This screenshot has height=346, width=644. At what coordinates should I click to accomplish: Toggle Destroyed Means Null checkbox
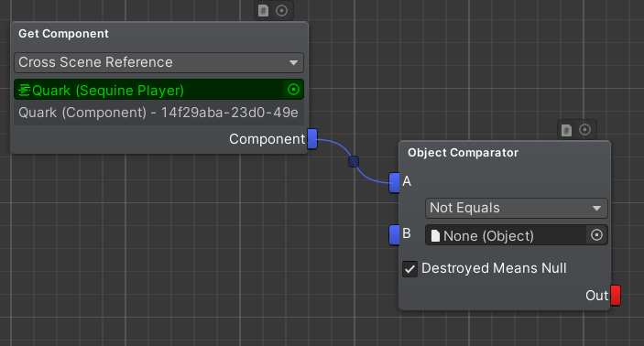tap(409, 269)
